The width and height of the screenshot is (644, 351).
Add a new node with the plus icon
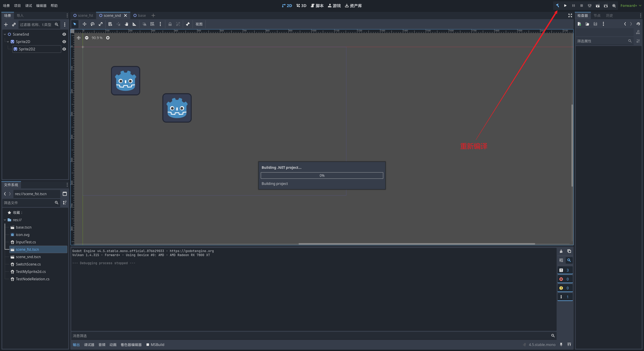(6, 25)
